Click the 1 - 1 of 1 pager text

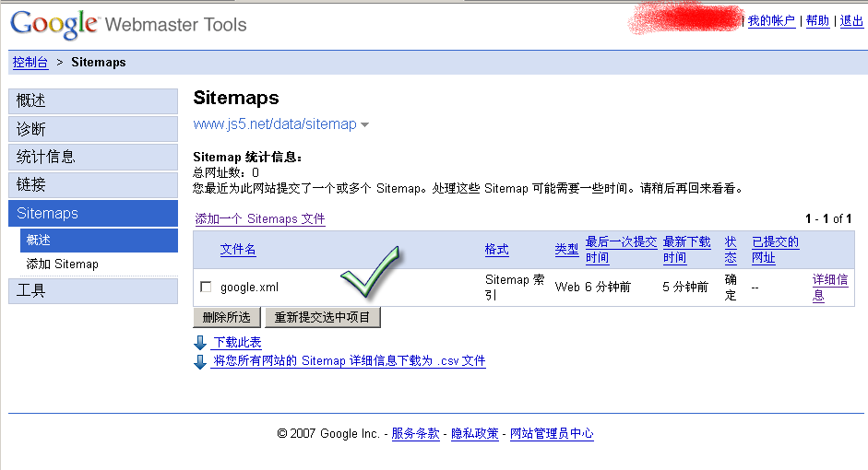coord(828,219)
